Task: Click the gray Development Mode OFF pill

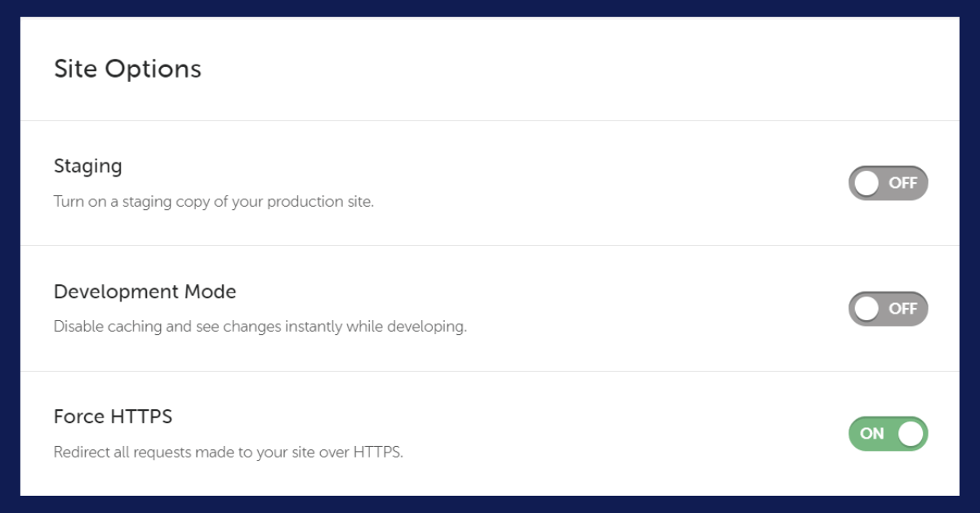Action: (x=889, y=309)
